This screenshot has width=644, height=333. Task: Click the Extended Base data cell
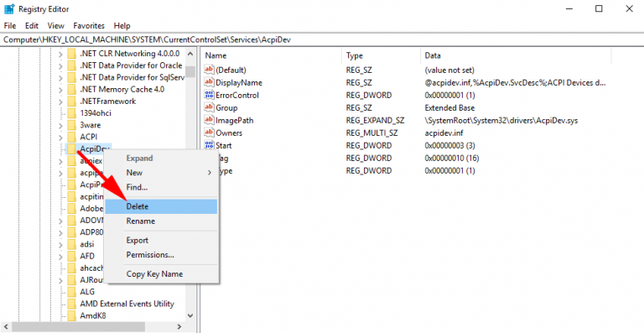pyautogui.click(x=449, y=108)
